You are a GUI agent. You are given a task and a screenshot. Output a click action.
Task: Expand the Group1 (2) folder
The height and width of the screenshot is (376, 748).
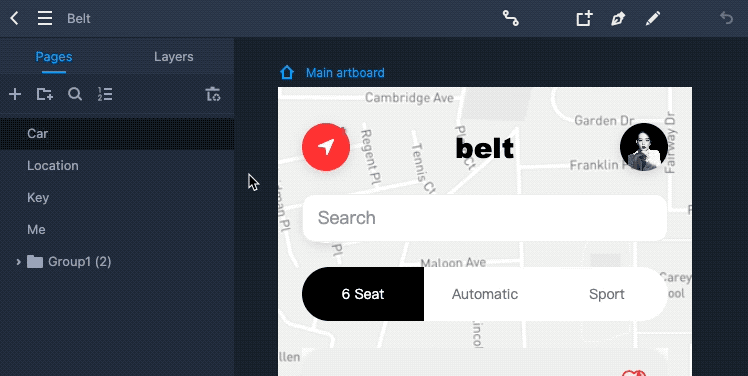coord(19,261)
